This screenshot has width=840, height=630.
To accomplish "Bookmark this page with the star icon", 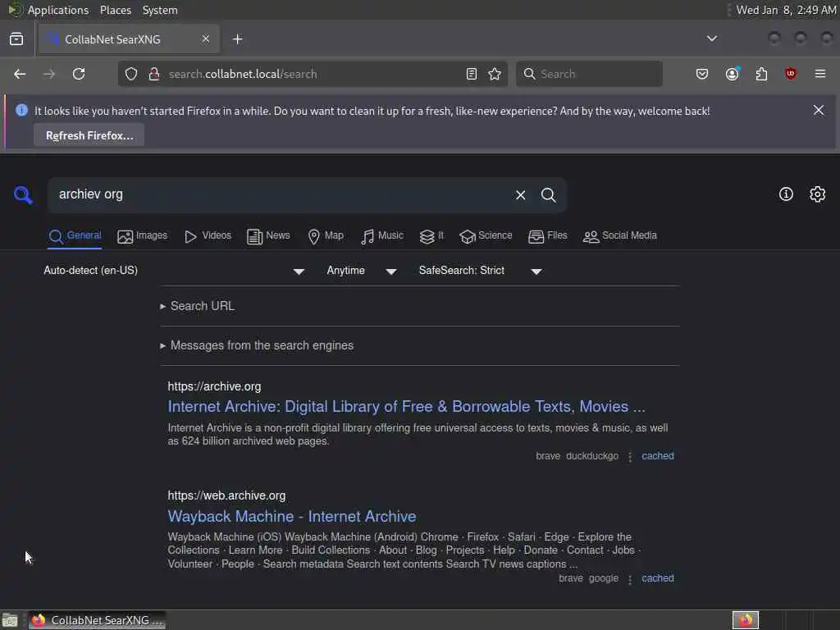I will coord(495,74).
